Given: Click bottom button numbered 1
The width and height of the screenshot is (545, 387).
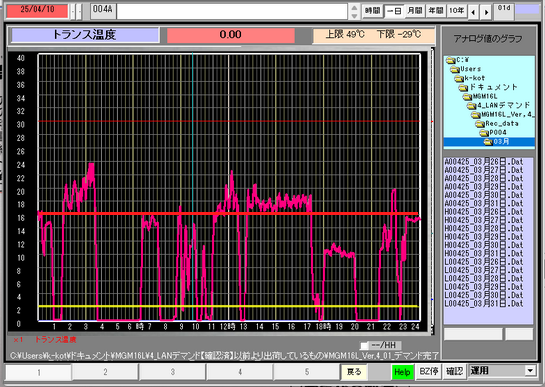Looking at the screenshot, I should point(39,372).
